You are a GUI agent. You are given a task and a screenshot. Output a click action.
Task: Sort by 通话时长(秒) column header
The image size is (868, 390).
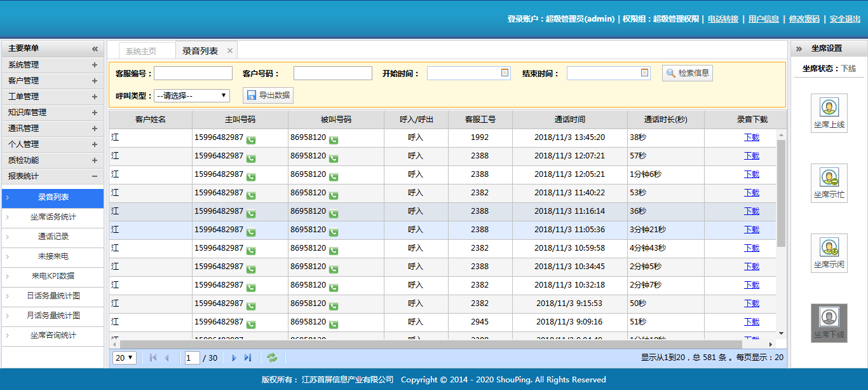[666, 120]
